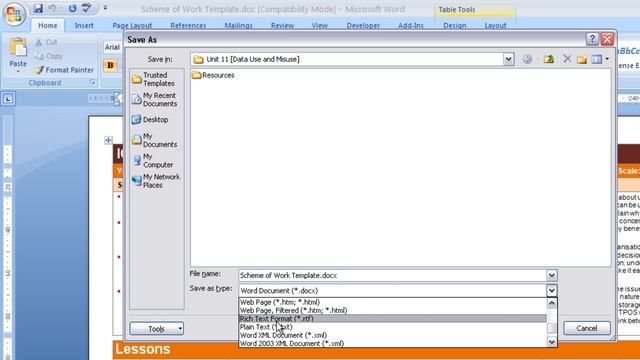Screen dimensions: 640x360
Task: Click the Undo icon in Quick Access Toolbar
Action: (52, 8)
